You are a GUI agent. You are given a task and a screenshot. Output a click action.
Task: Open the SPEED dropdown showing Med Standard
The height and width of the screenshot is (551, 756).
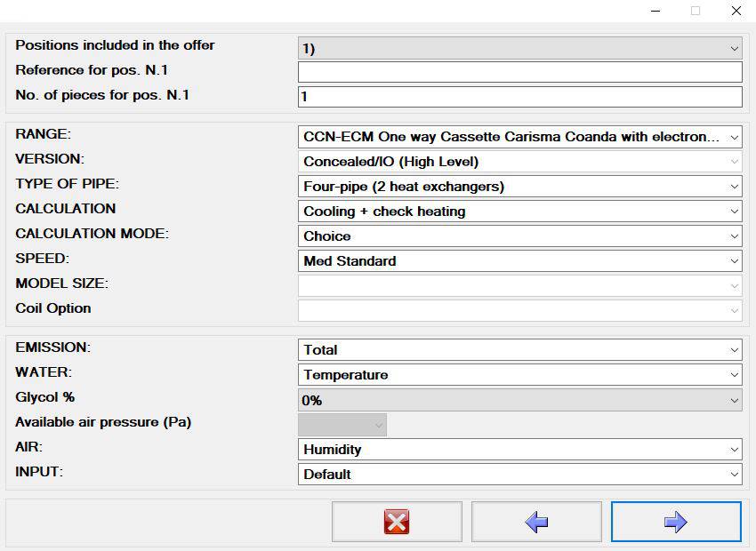pos(519,261)
